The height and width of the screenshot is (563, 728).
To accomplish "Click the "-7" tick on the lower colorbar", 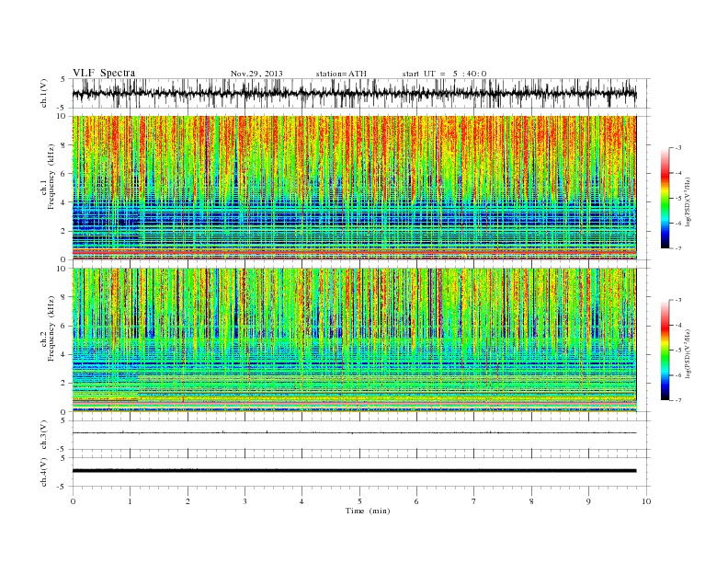I will pyautogui.click(x=677, y=400).
